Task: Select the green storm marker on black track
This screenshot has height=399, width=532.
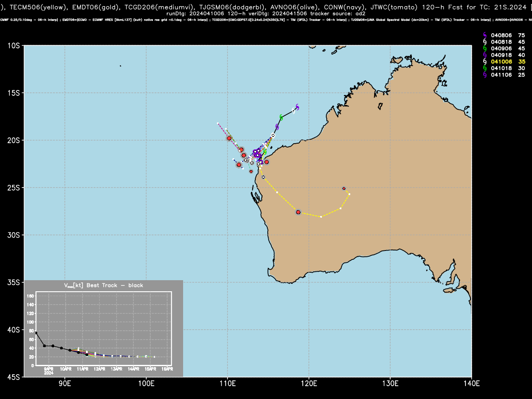Action: pos(281,117)
